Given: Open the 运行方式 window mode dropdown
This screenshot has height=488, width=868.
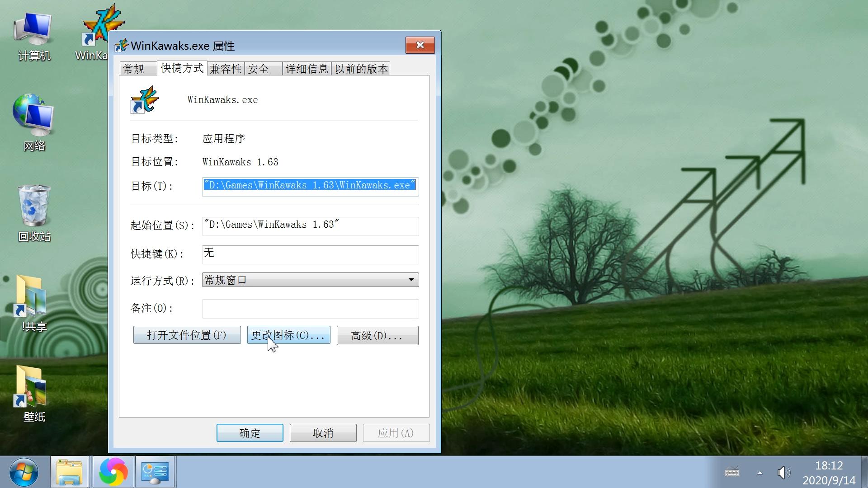Looking at the screenshot, I should point(410,280).
